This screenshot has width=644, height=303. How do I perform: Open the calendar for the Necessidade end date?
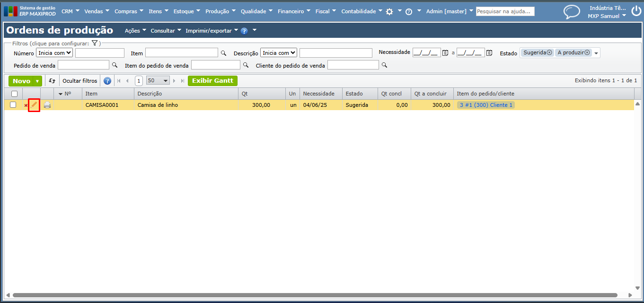(x=489, y=53)
